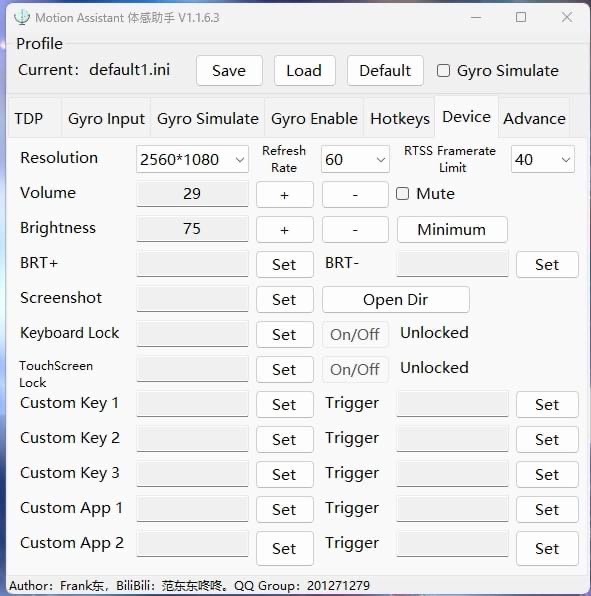Switch to the Hotkeys tab
This screenshot has height=596, width=591.
pos(400,118)
